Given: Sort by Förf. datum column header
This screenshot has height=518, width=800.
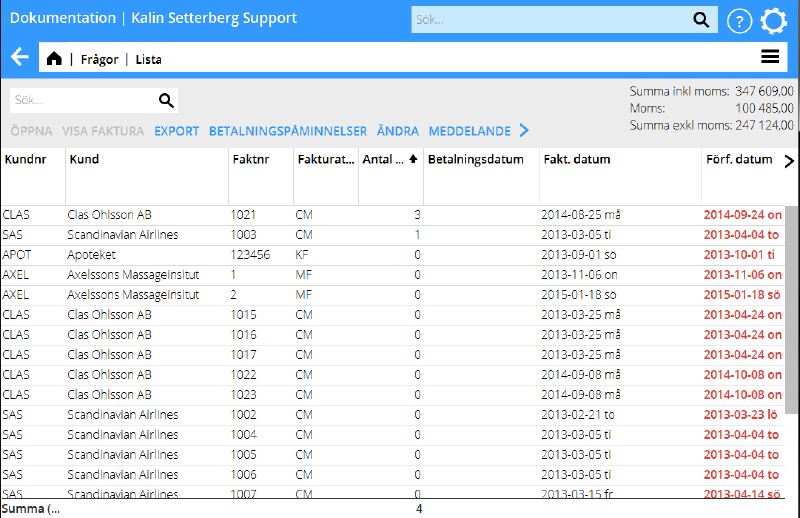Looking at the screenshot, I should click(739, 159).
